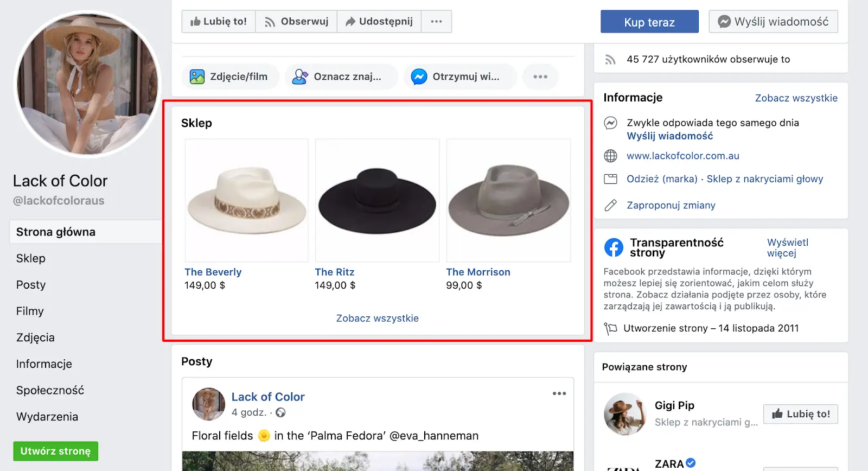The width and height of the screenshot is (868, 471).
Task: Open the more options ellipsis beside Udostępnij
Action: 436,22
